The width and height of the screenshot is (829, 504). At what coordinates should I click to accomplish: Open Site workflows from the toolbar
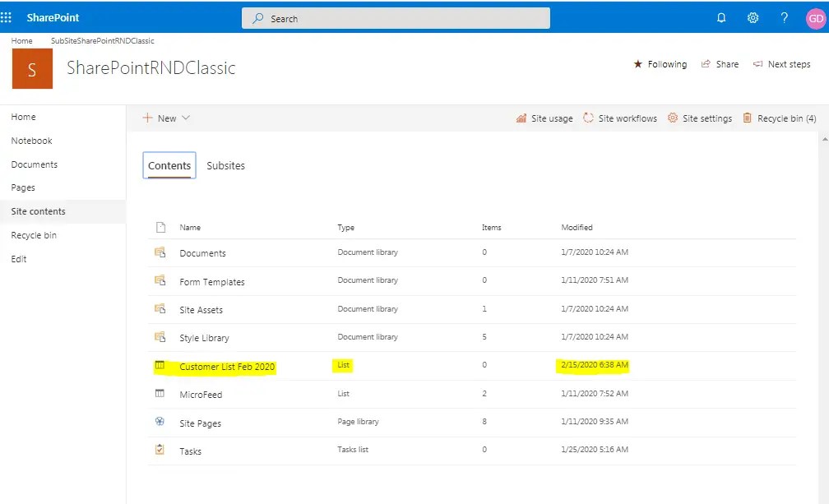[627, 118]
